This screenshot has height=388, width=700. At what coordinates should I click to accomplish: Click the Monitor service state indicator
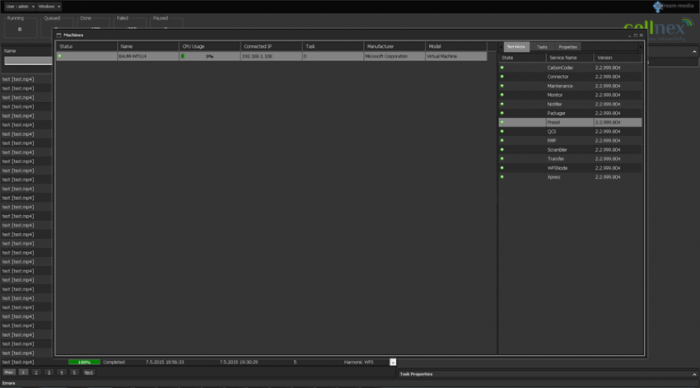pos(502,95)
